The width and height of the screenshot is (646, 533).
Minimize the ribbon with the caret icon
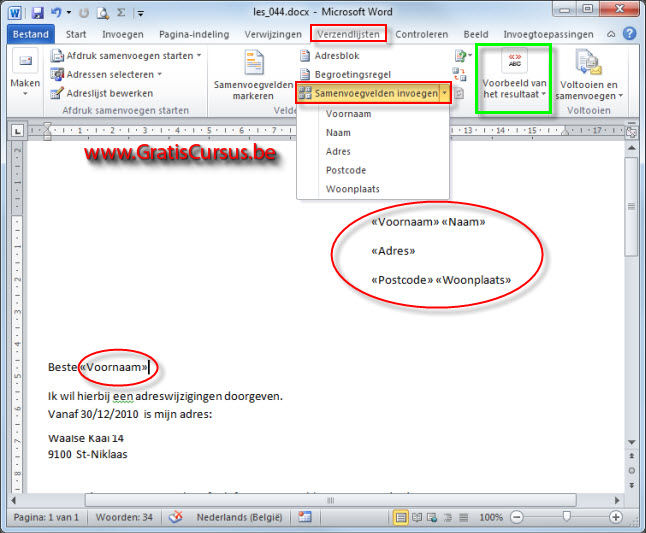[x=611, y=34]
